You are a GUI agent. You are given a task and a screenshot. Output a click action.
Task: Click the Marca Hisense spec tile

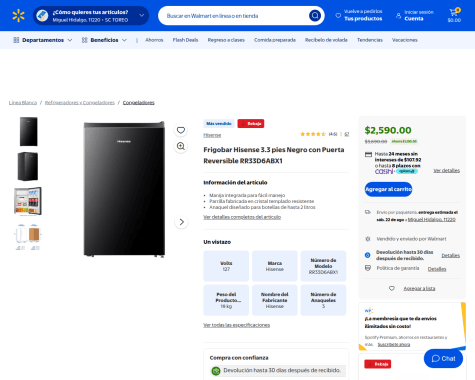coord(275,266)
